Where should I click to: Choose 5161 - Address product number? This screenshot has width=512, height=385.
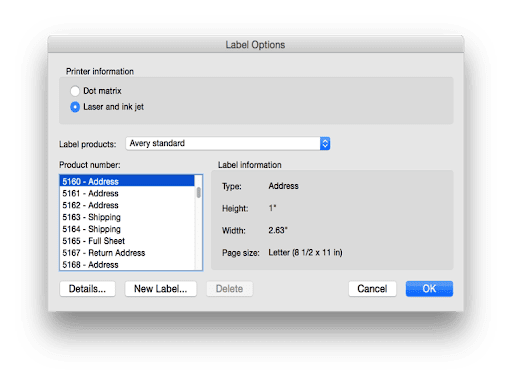point(127,193)
